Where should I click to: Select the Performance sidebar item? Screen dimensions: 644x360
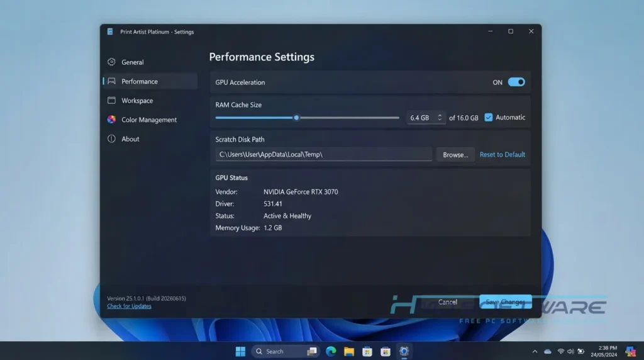tap(150, 81)
